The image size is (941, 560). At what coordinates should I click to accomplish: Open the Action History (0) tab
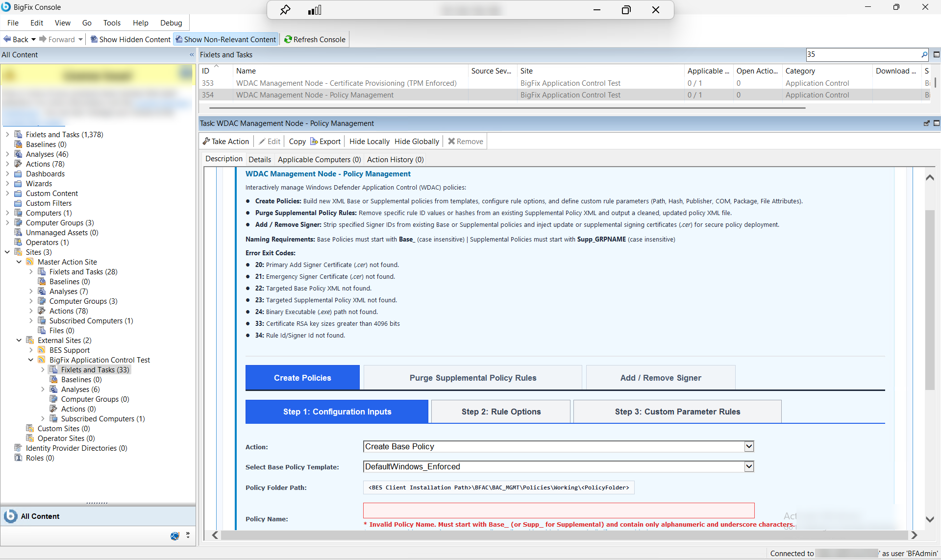click(x=395, y=160)
